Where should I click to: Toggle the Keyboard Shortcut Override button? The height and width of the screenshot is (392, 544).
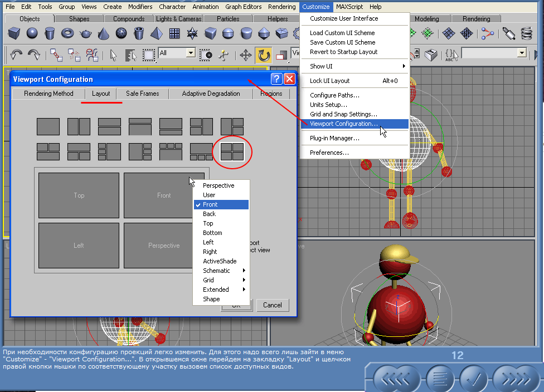pyautogui.click(x=431, y=55)
